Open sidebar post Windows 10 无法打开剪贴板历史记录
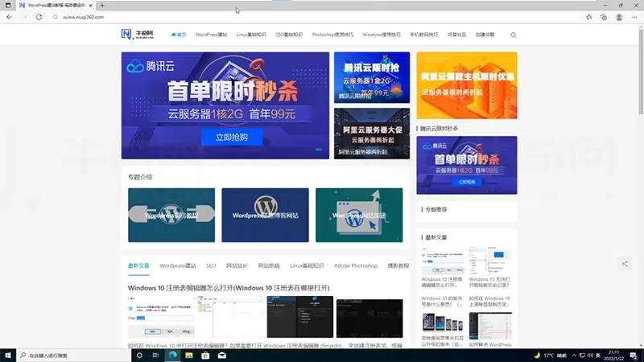The image size is (644, 362). click(x=489, y=282)
